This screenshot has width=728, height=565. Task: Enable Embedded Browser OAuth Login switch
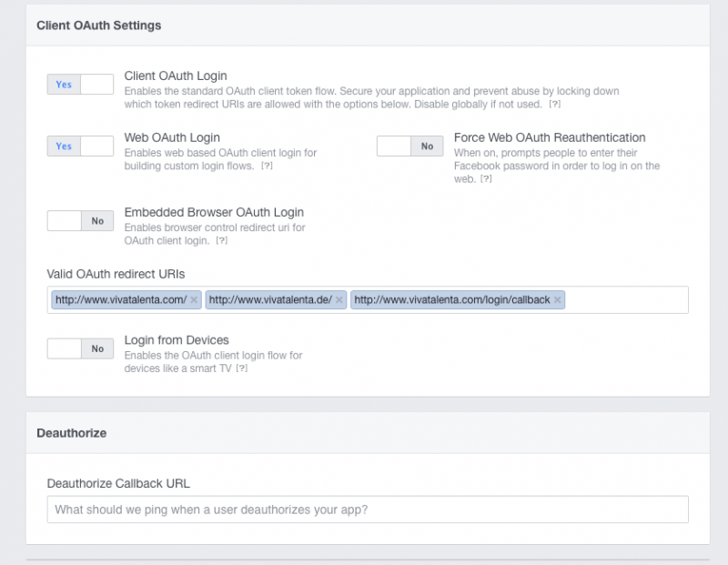coord(80,220)
